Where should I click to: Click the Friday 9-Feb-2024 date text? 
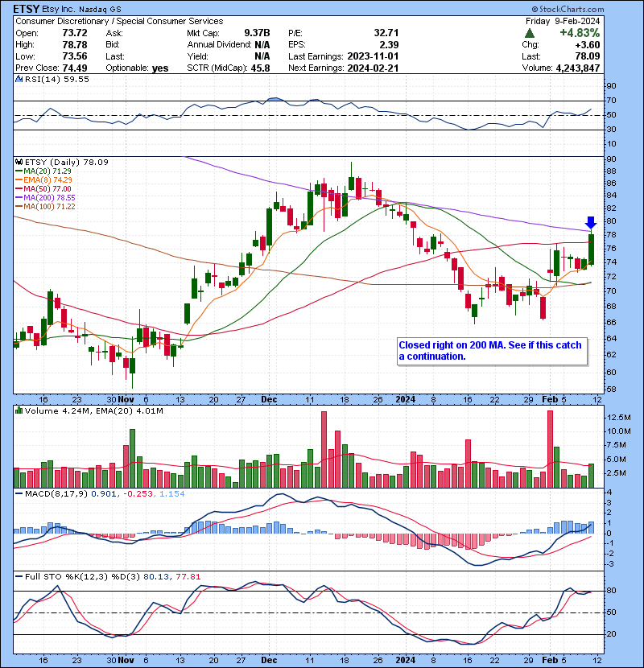coord(563,21)
